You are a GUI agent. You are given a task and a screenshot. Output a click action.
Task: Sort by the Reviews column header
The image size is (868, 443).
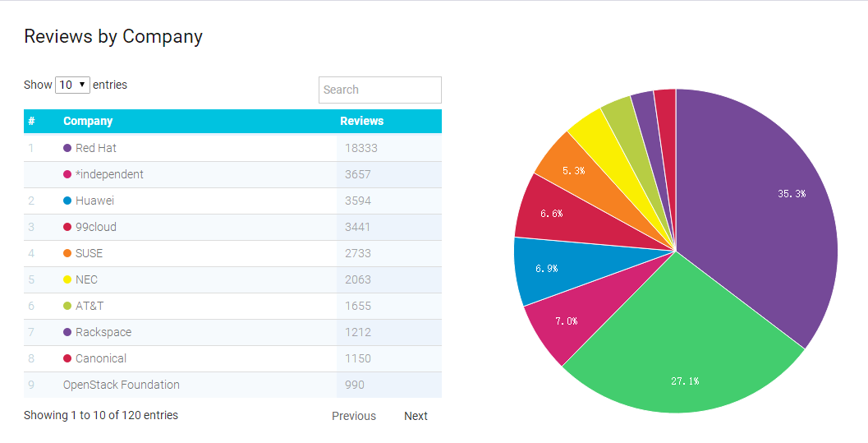pos(361,122)
